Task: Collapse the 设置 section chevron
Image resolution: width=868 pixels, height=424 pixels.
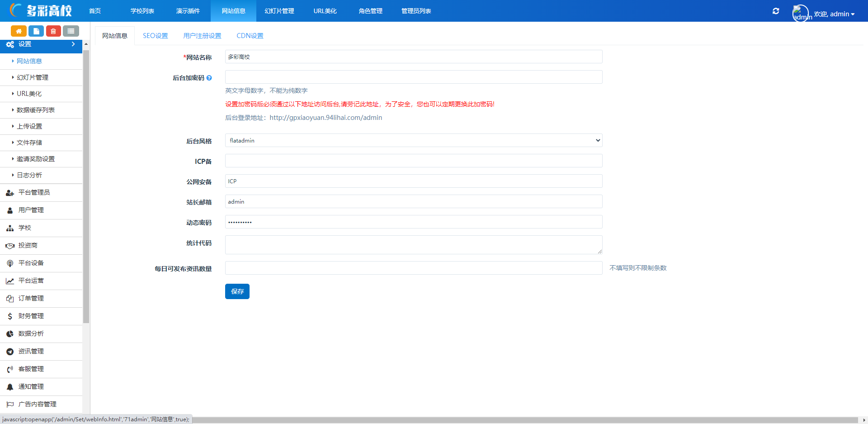Action: point(73,44)
